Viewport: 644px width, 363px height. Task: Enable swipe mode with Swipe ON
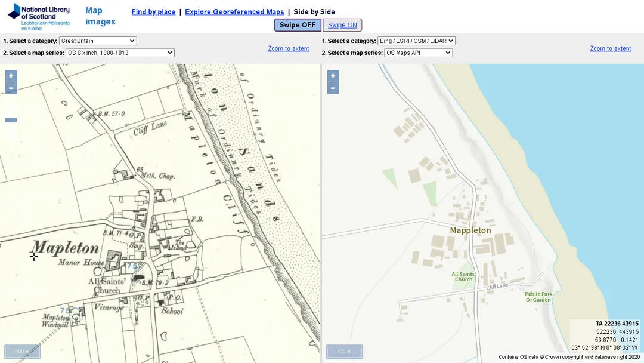point(342,25)
